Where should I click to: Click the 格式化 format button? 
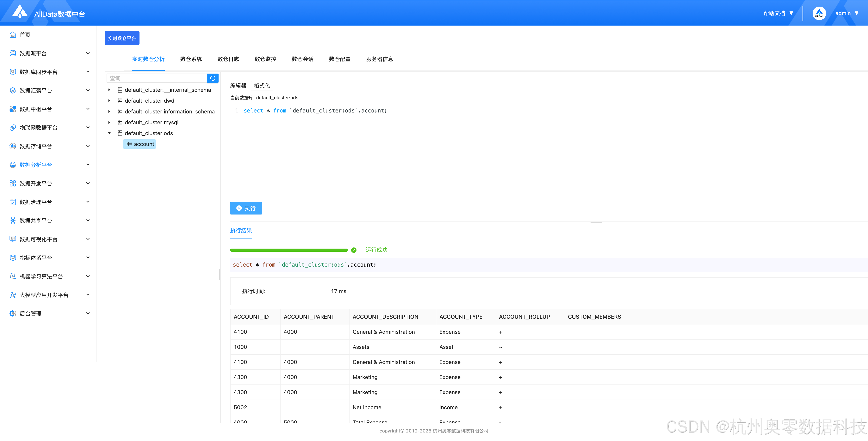262,86
